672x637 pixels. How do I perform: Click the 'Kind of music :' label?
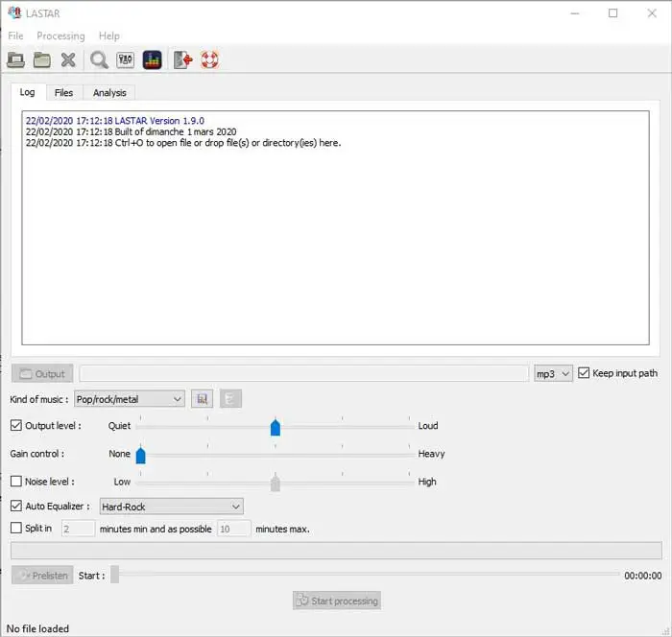click(x=39, y=399)
